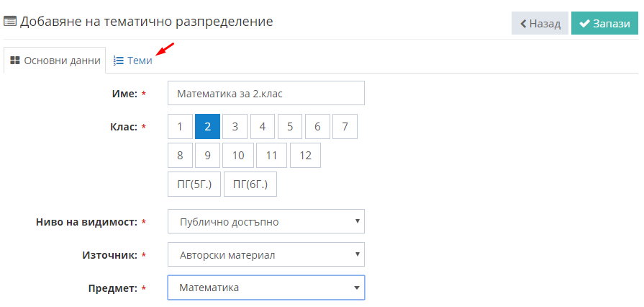Choose class 12 toggle button
The image size is (644, 307).
305,156
